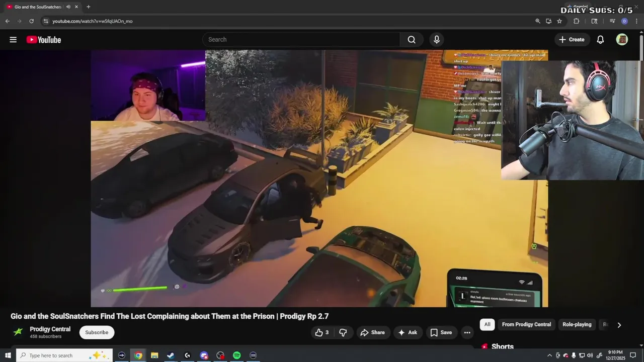Click the Create button

pyautogui.click(x=572, y=40)
